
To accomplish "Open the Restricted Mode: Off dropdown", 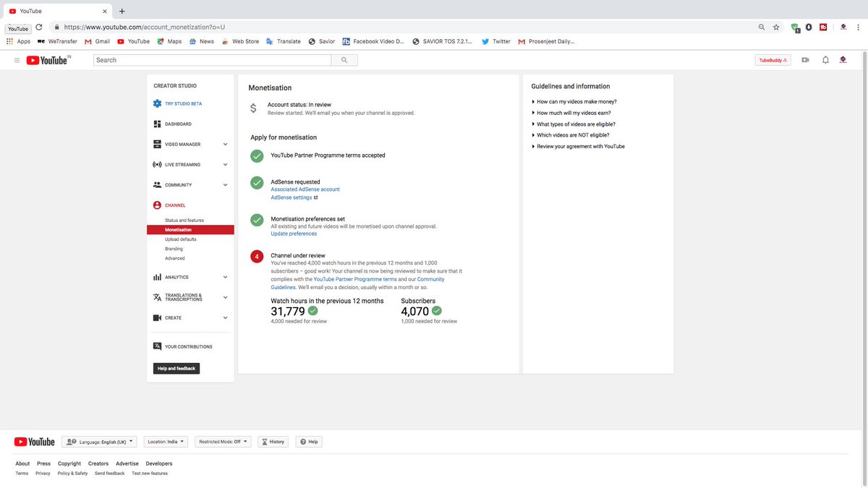I will pos(223,442).
